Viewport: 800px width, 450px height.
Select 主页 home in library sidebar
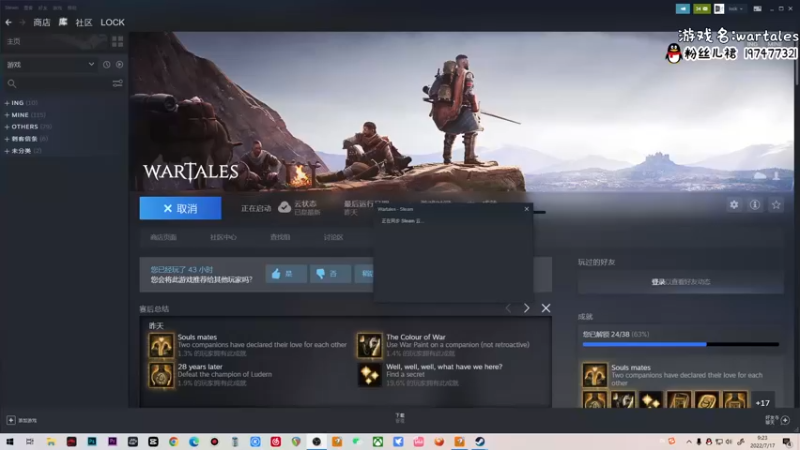tap(14, 41)
